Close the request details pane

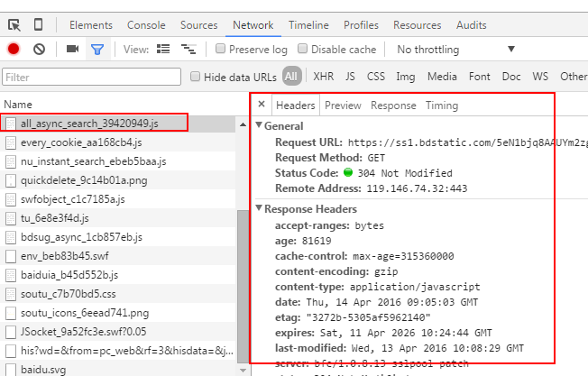(x=262, y=105)
